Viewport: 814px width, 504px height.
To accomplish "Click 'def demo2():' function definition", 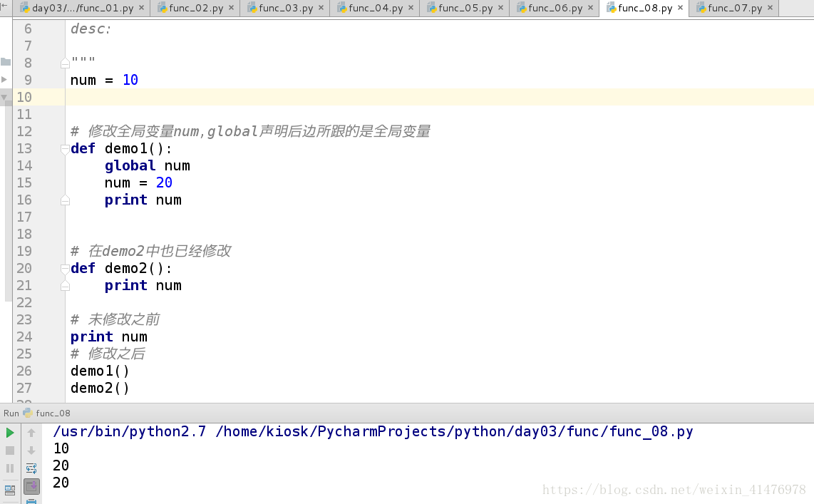I will (x=121, y=268).
